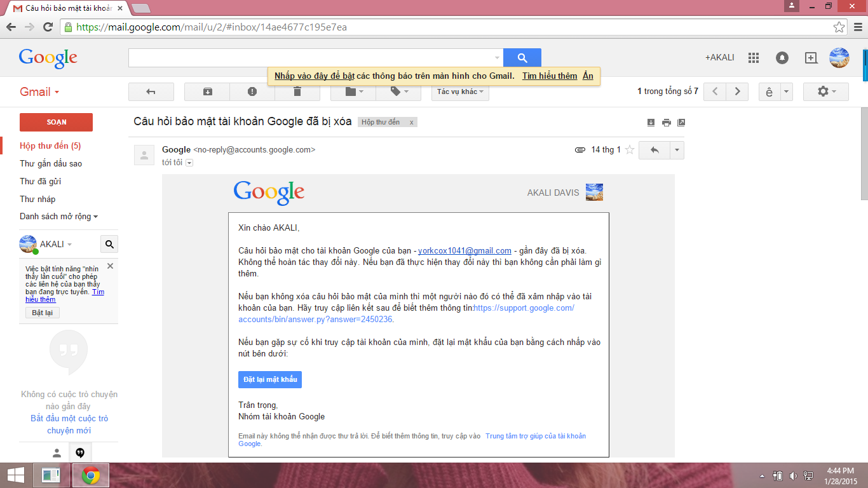868x488 pixels.
Task: Reply to the Google email
Action: click(x=654, y=150)
